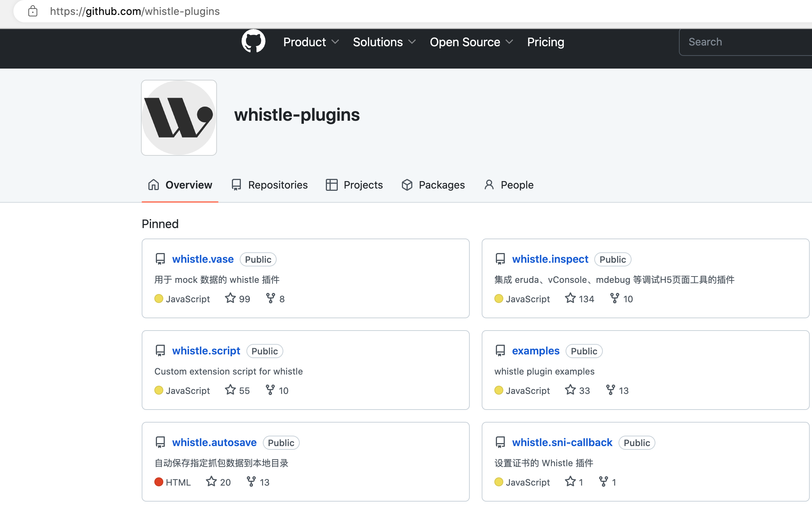Viewport: 812px width, 518px height.
Task: Click fork icon on whistle.autosave card
Action: [251, 481]
